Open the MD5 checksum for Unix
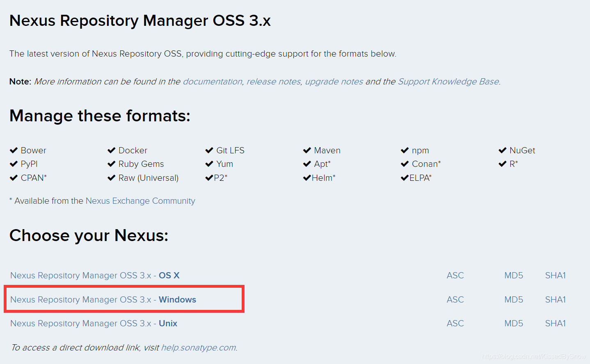The height and width of the screenshot is (364, 590). click(514, 323)
